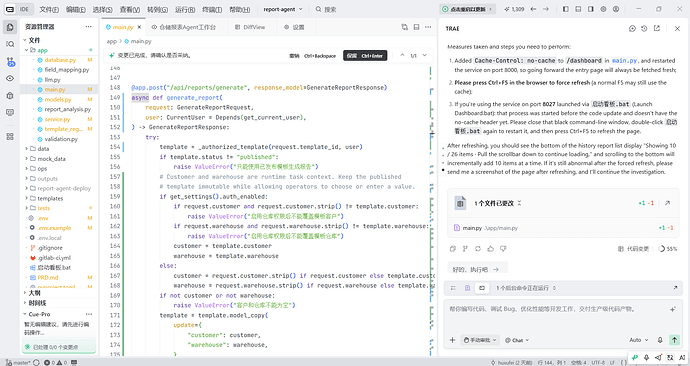The height and width of the screenshot is (366, 690).
Task: Toggle the right sidebar layout icon
Action: coord(591,9)
